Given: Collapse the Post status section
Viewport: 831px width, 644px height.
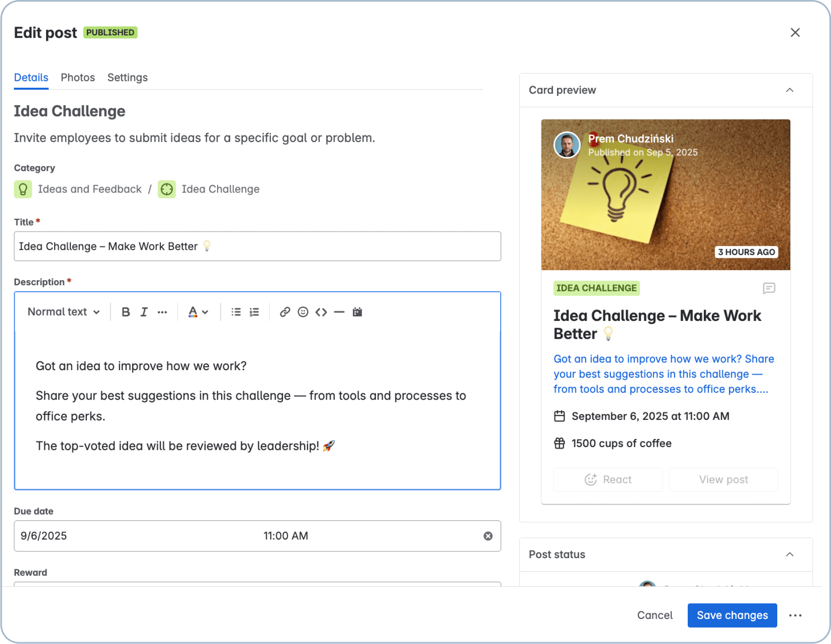Looking at the screenshot, I should click(790, 554).
